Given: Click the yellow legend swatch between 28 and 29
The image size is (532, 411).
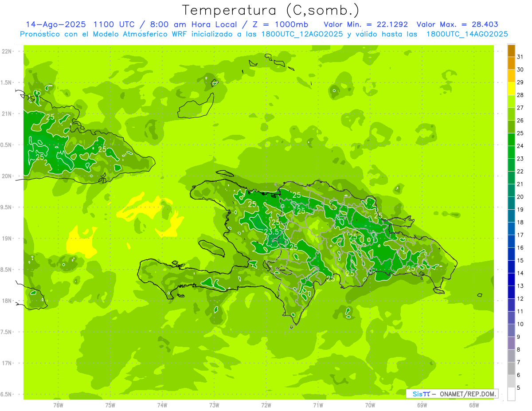Looking at the screenshot, I should point(511,89).
